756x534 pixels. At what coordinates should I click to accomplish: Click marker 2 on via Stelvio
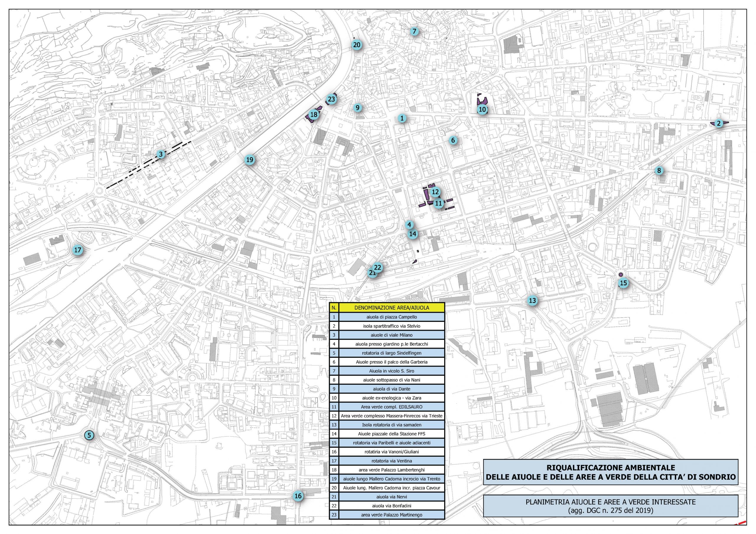pyautogui.click(x=719, y=123)
